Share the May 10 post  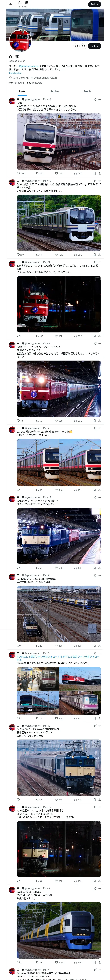99,255
